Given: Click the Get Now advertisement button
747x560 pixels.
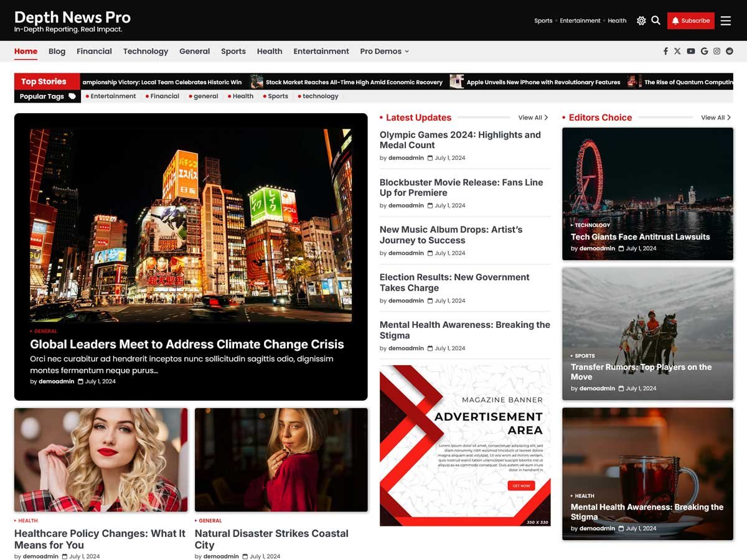Looking at the screenshot, I should click(521, 485).
